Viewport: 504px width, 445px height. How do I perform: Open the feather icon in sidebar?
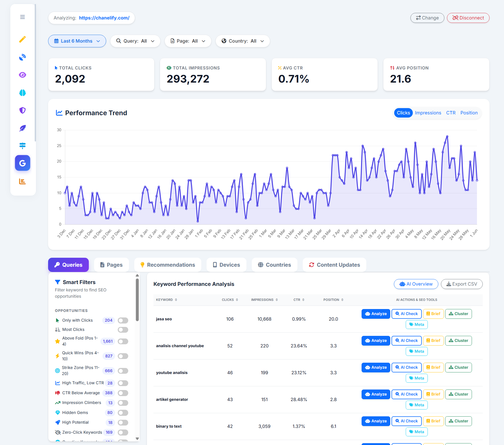23,128
